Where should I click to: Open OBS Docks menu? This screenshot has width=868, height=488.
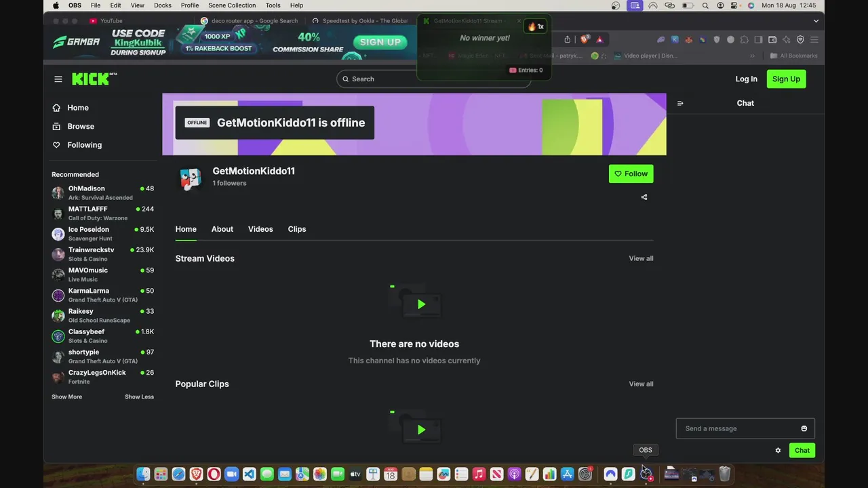(x=163, y=5)
